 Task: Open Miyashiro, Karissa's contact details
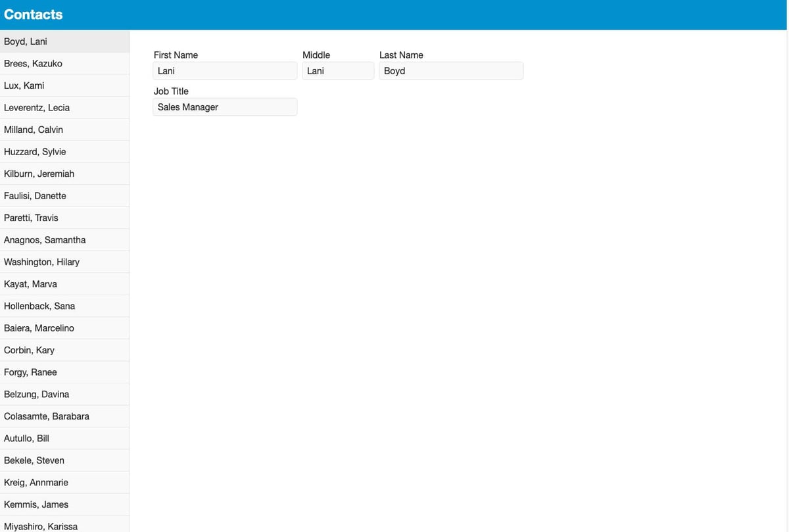[64, 526]
